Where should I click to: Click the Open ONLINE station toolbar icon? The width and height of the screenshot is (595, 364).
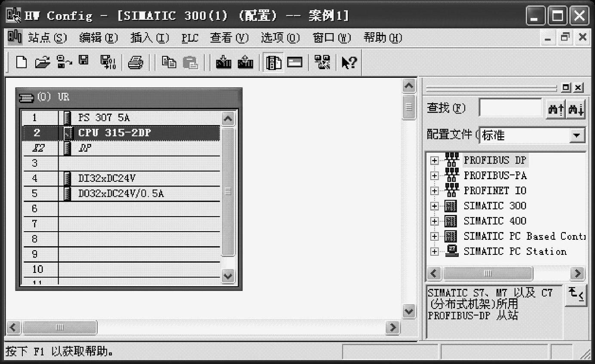pos(64,62)
